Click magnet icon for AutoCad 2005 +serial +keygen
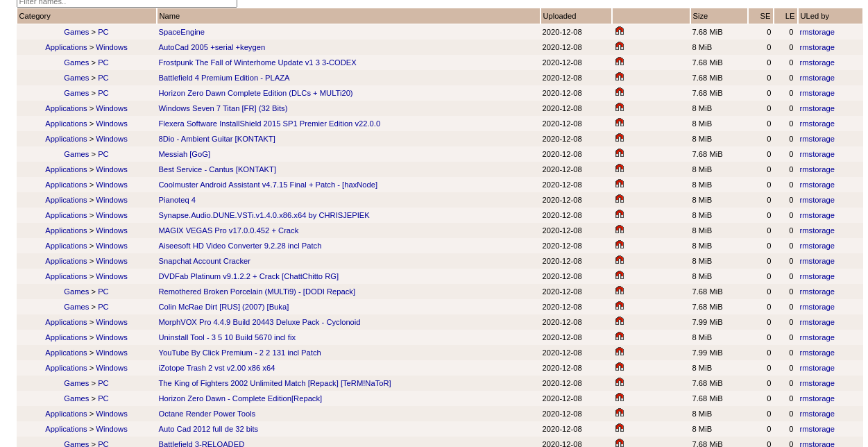This screenshot has width=868, height=447. [620, 47]
